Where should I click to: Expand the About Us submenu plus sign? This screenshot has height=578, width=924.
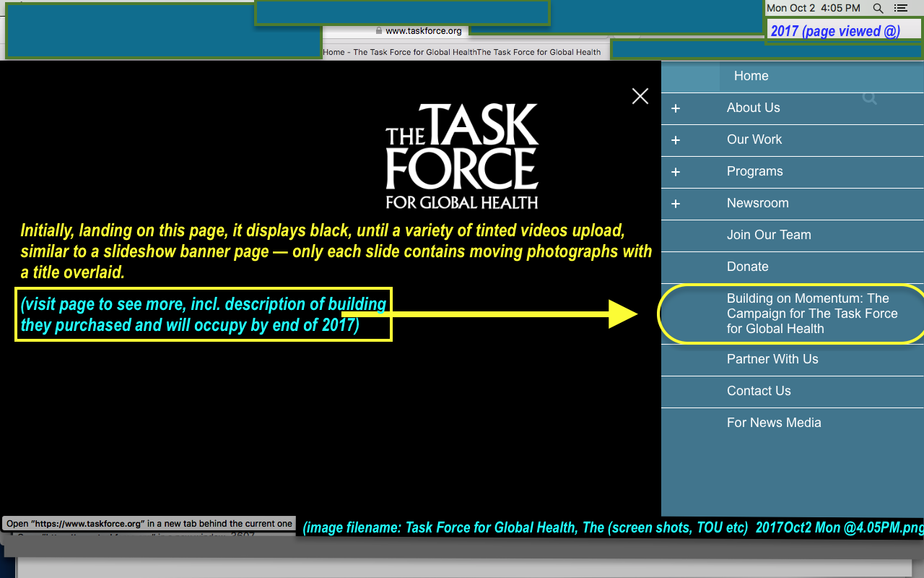(x=676, y=108)
